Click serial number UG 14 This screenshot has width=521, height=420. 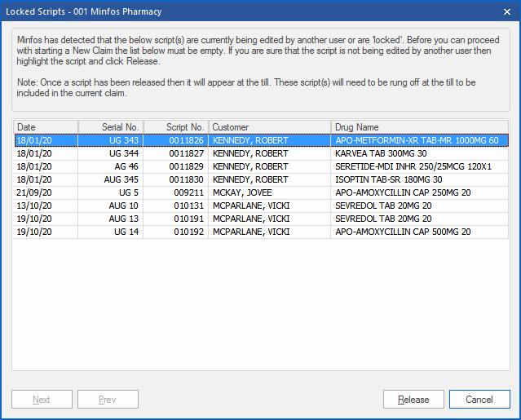coord(126,232)
